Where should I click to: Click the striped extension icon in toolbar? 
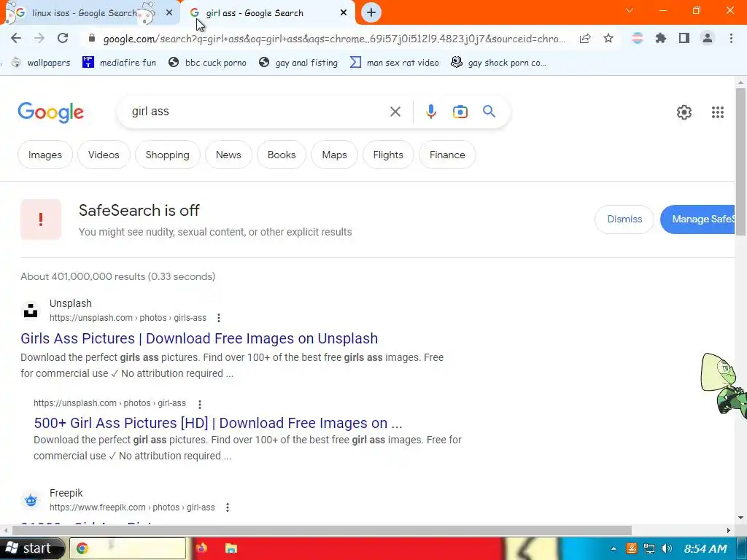tap(637, 38)
